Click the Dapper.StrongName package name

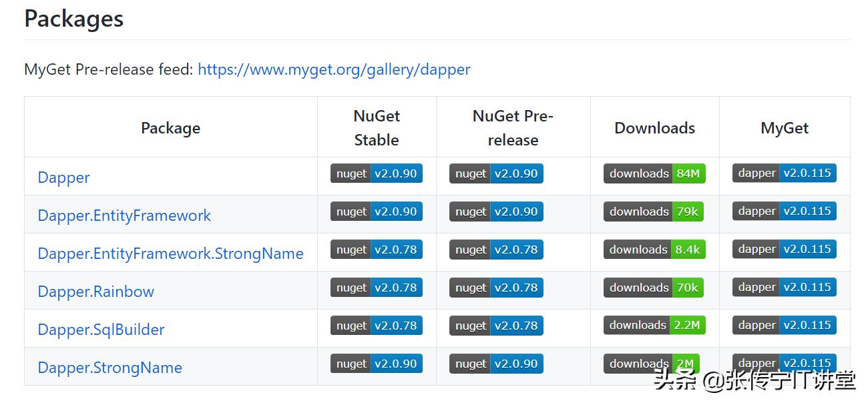(110, 368)
